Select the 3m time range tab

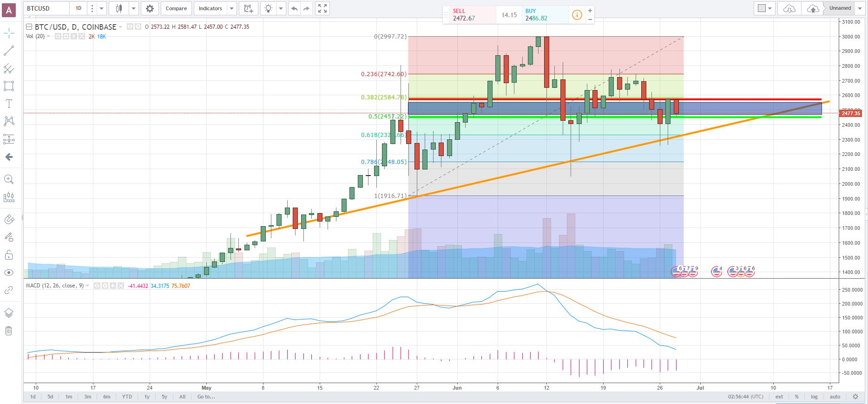click(x=88, y=397)
